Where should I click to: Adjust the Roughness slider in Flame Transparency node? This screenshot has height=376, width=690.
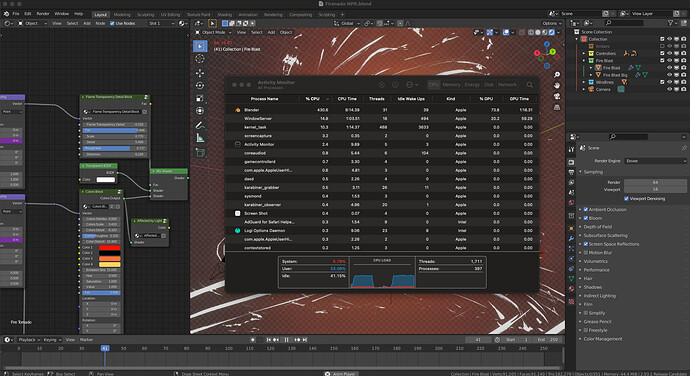[114, 148]
